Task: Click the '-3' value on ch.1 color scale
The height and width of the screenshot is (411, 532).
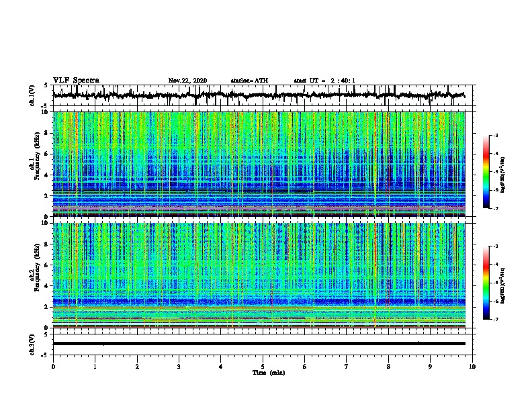Action: pyautogui.click(x=495, y=135)
